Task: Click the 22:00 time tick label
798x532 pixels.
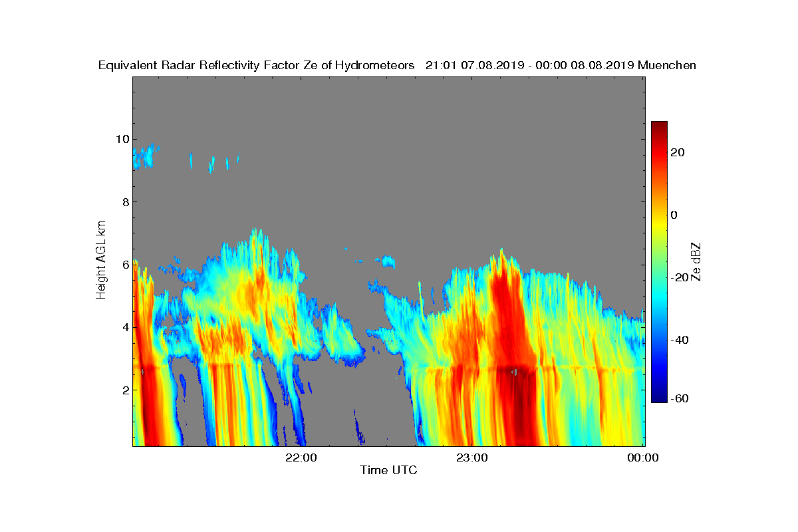Action: 301,458
